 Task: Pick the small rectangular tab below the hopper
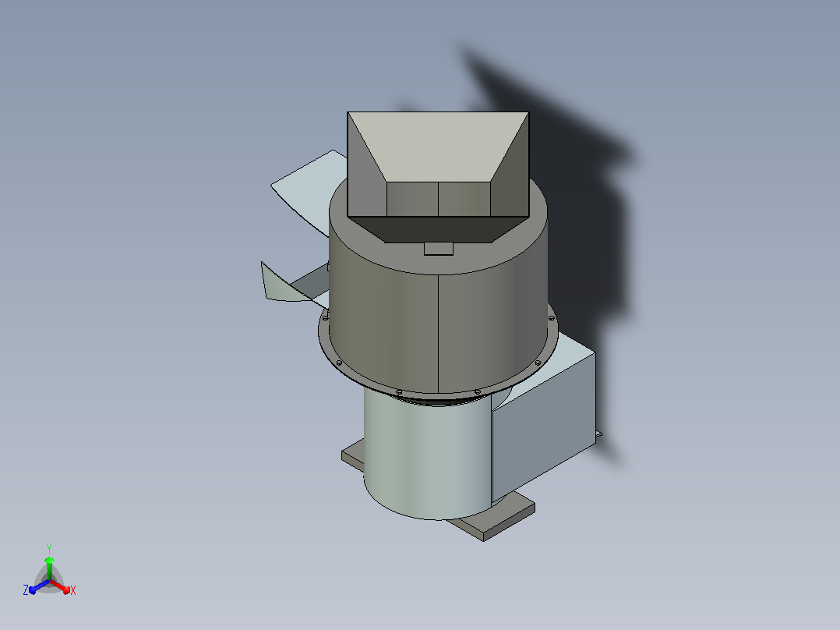[438, 248]
